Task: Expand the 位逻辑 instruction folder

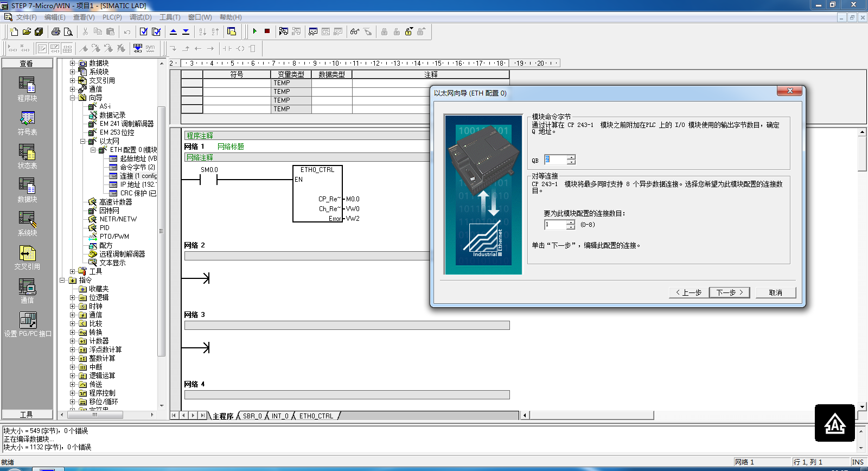Action: pyautogui.click(x=73, y=297)
